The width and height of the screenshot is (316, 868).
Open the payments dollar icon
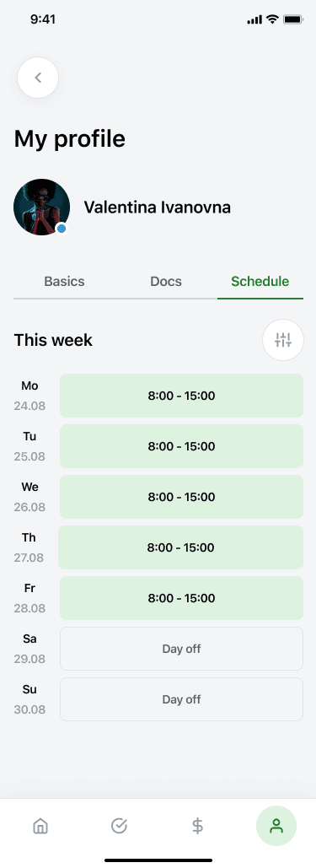(197, 827)
